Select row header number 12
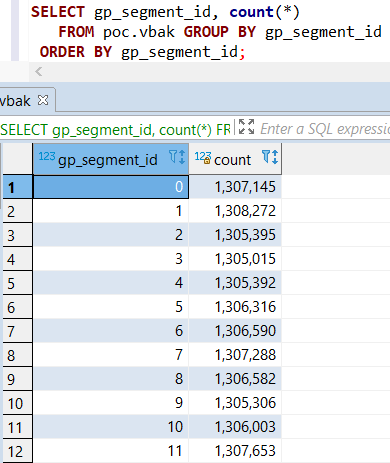This screenshot has height=463, width=390. coord(17,451)
